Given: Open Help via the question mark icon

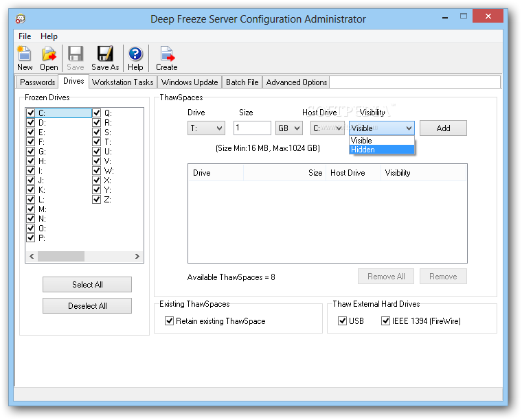Looking at the screenshot, I should pos(135,58).
